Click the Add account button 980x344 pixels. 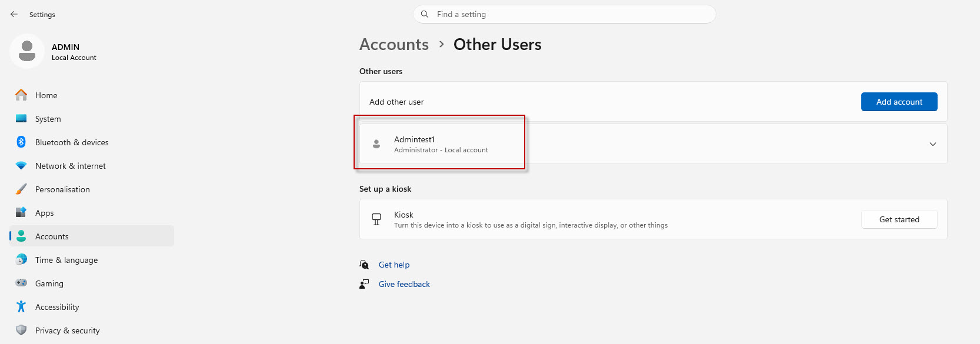click(x=899, y=102)
